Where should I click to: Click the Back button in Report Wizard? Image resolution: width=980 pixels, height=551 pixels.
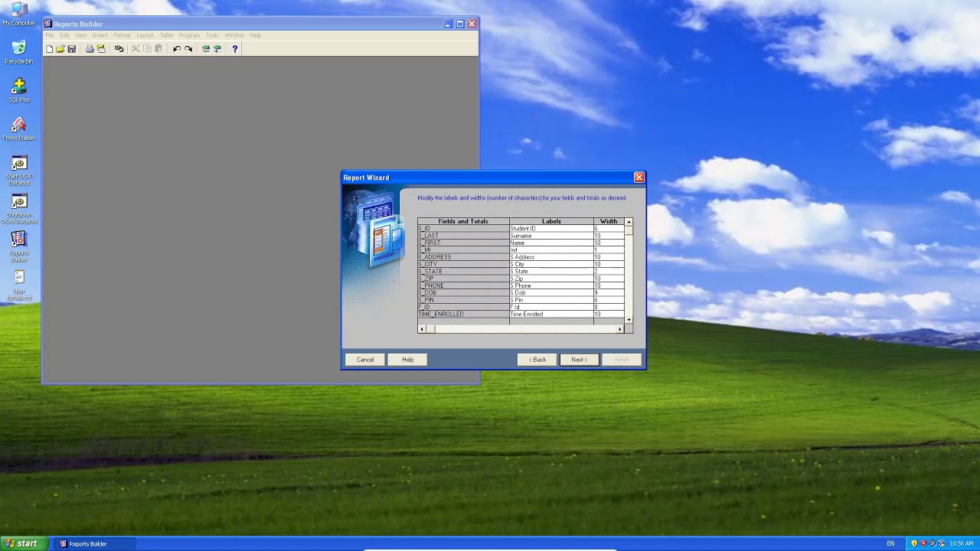537,360
